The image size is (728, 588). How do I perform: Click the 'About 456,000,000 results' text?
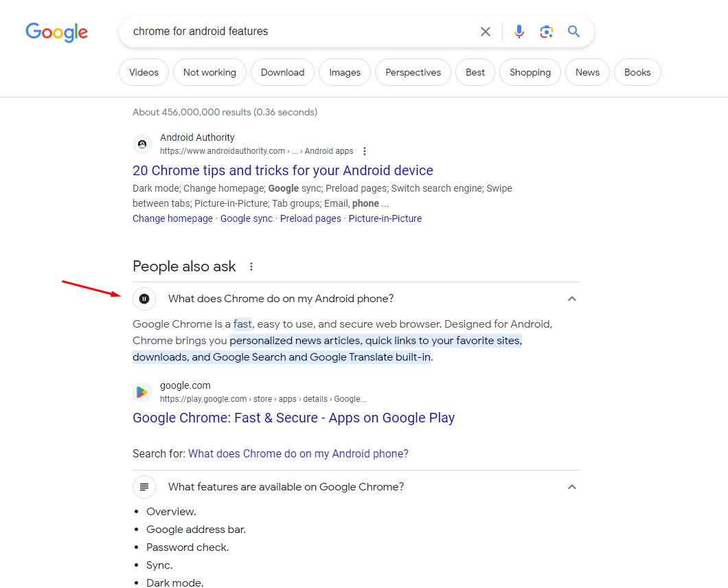click(x=225, y=112)
